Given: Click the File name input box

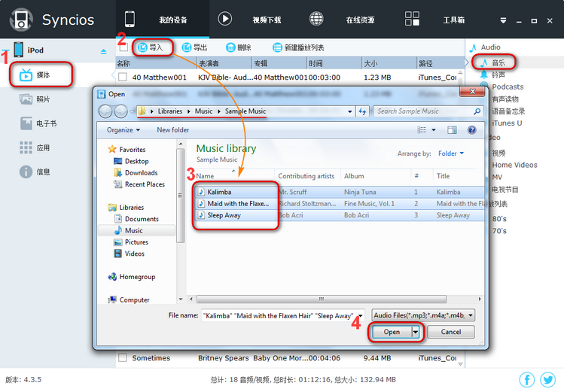Looking at the screenshot, I should tap(282, 316).
